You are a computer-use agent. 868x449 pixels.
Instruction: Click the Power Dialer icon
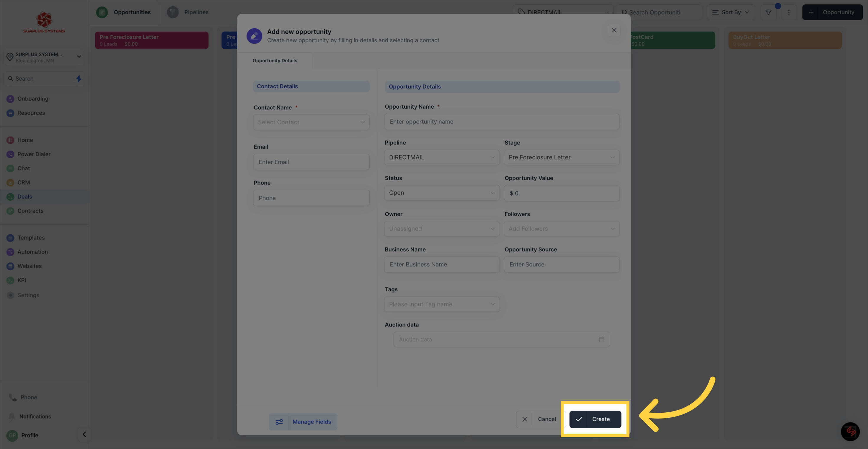click(10, 154)
